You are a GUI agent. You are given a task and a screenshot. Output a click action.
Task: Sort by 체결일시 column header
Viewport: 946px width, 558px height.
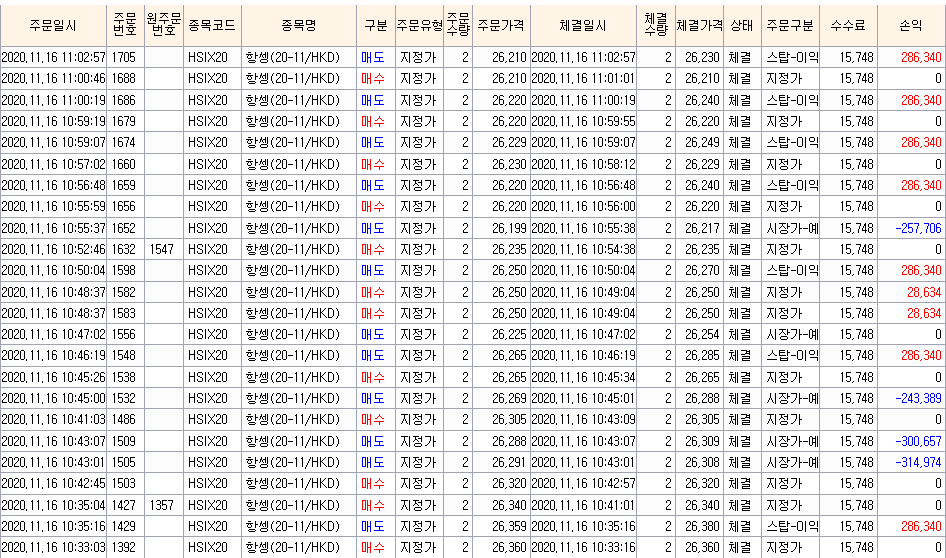pyautogui.click(x=583, y=25)
